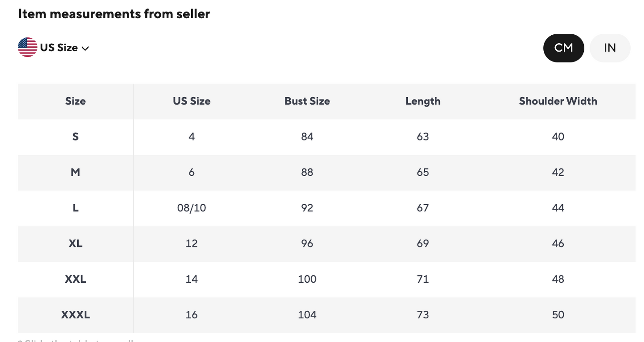Click the shoulder width 50 cell
The height and width of the screenshot is (342, 644).
pyautogui.click(x=558, y=315)
